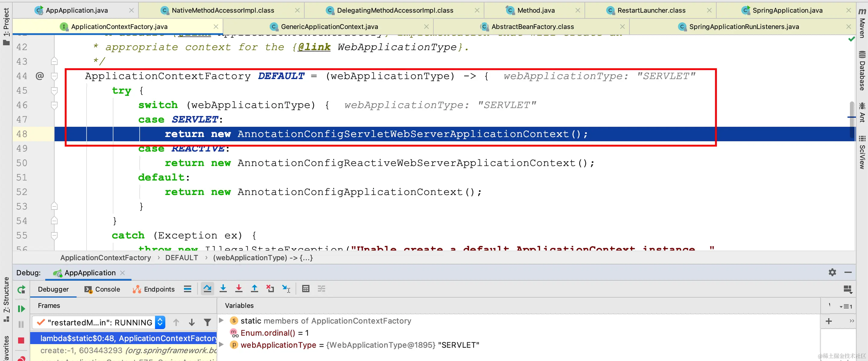This screenshot has width=868, height=361.
Task: Stop debugging with the red stop icon
Action: point(21,340)
